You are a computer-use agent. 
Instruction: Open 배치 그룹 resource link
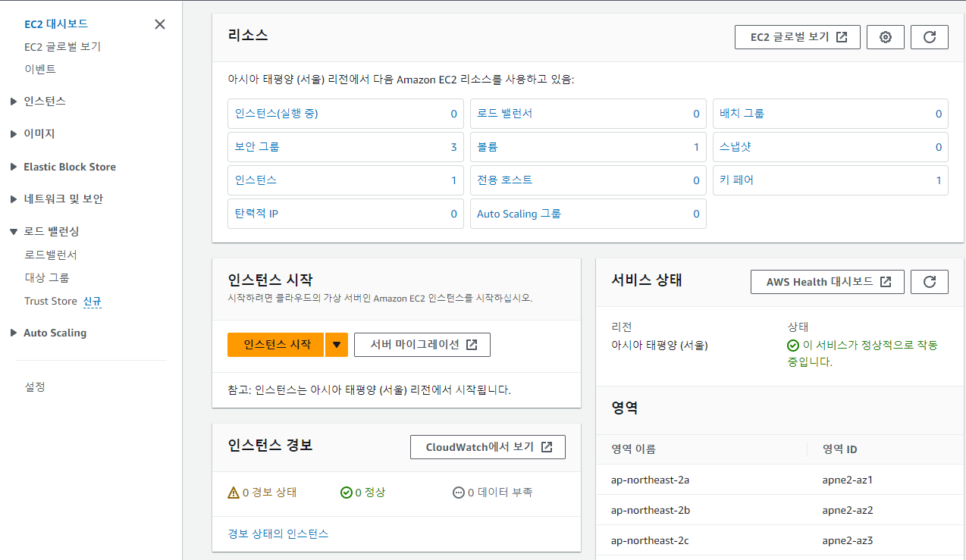[x=742, y=114]
